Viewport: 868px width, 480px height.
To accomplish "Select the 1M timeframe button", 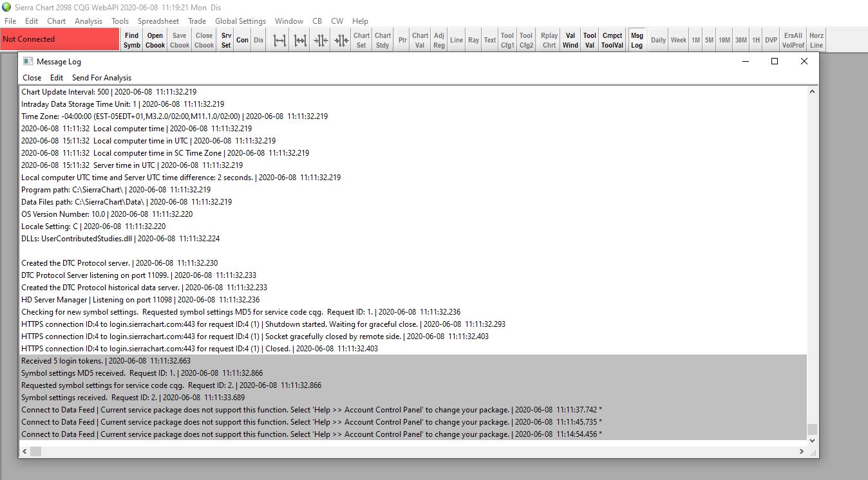I will [696, 40].
